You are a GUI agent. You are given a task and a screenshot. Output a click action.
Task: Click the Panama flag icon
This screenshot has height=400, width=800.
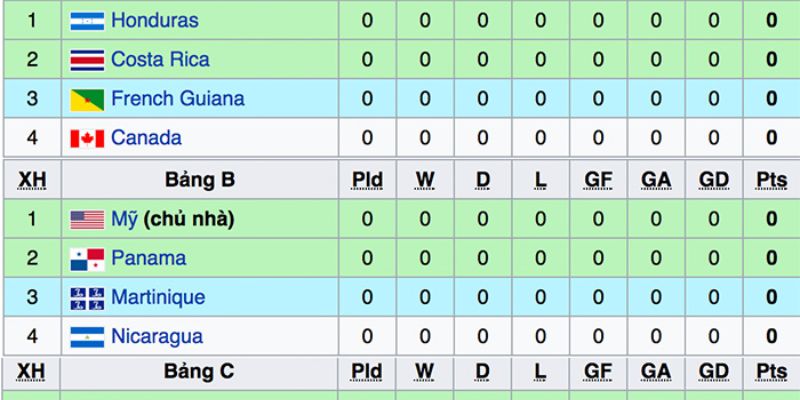click(87, 259)
